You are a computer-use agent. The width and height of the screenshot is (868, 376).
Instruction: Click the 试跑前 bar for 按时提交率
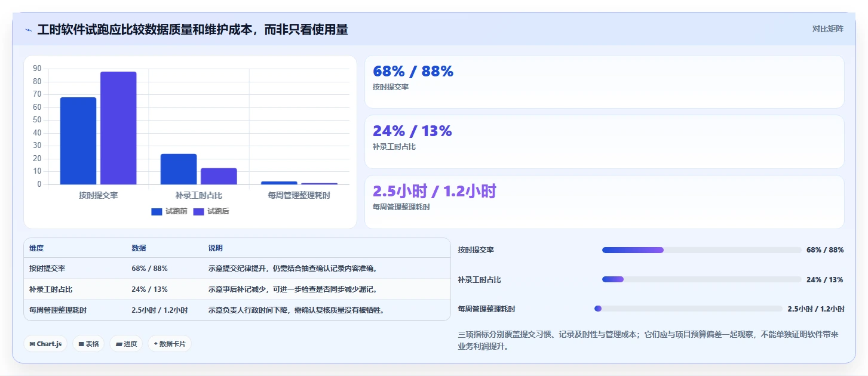pyautogui.click(x=78, y=141)
